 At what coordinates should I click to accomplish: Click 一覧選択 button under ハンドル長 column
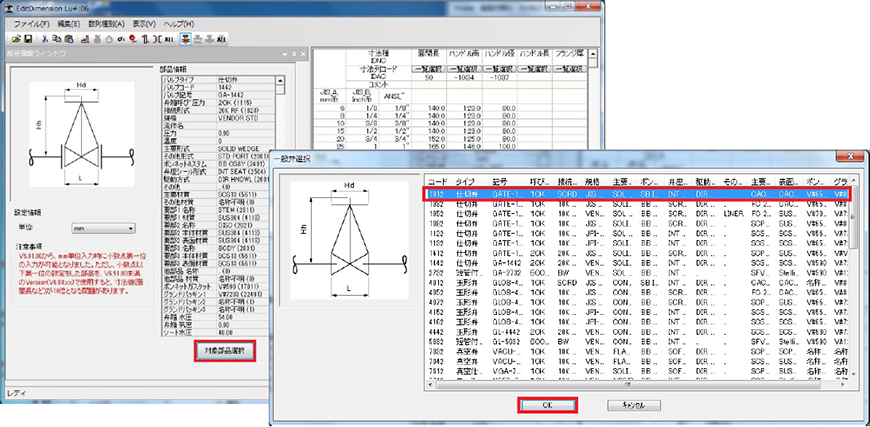click(x=535, y=69)
